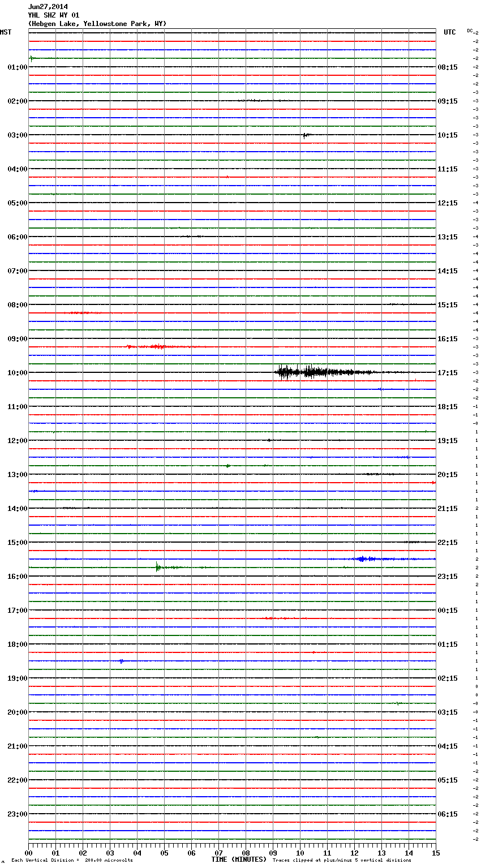481x868 pixels.
Task: Click the DC column header
Action: [470, 31]
